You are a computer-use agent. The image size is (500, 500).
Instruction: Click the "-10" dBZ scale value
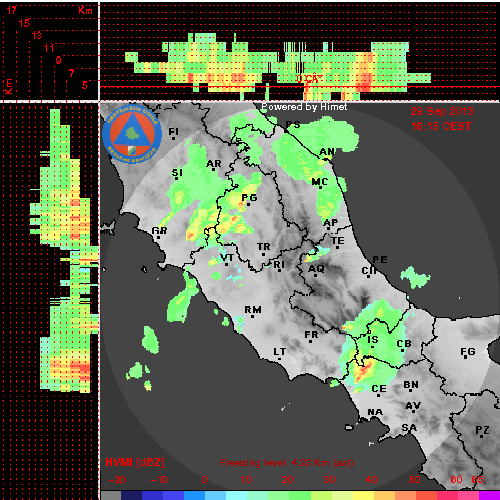pyautogui.click(x=159, y=480)
